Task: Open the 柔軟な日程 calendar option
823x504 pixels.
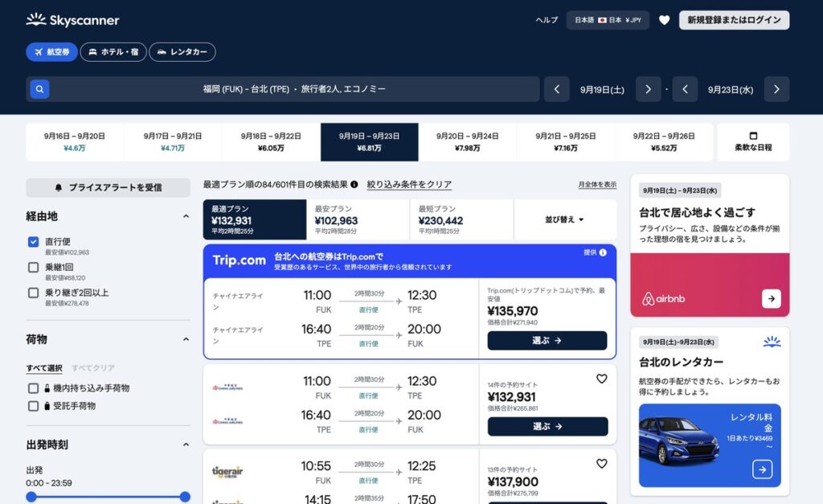Action: 753,141
